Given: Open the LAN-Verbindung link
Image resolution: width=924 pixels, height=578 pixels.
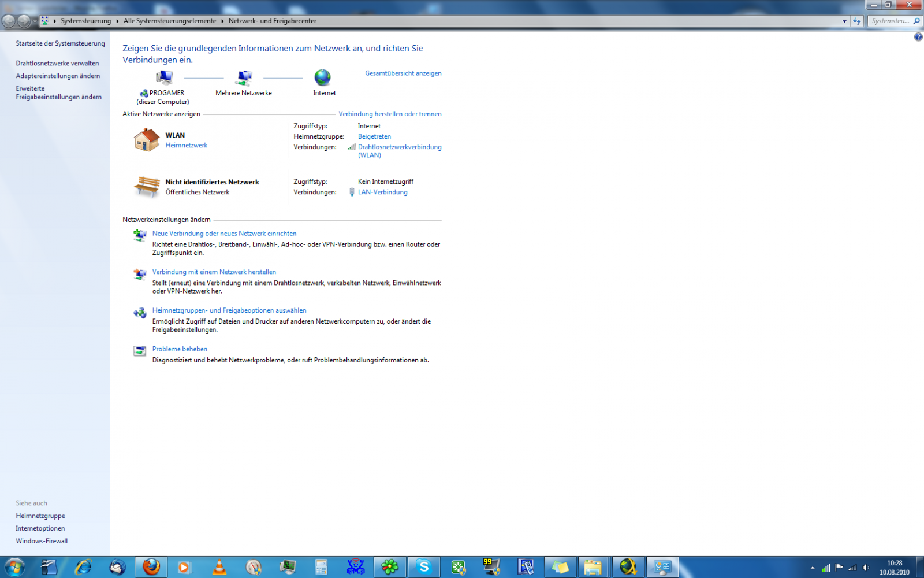Looking at the screenshot, I should coord(382,192).
